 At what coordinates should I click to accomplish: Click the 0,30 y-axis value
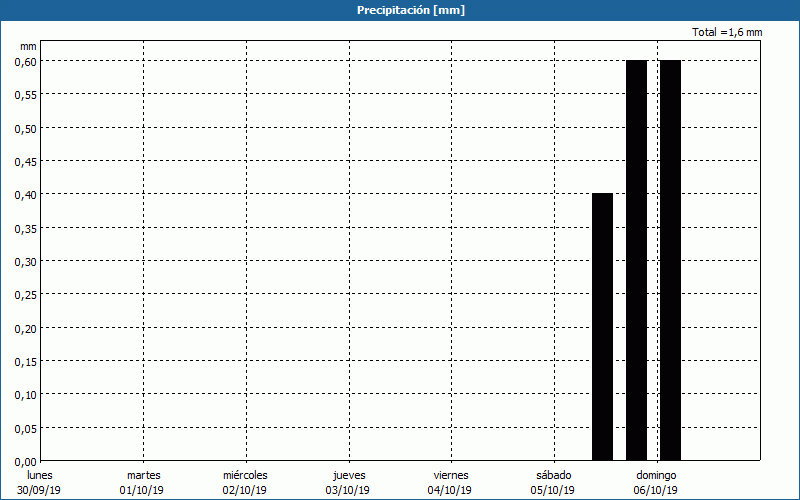coord(26,262)
